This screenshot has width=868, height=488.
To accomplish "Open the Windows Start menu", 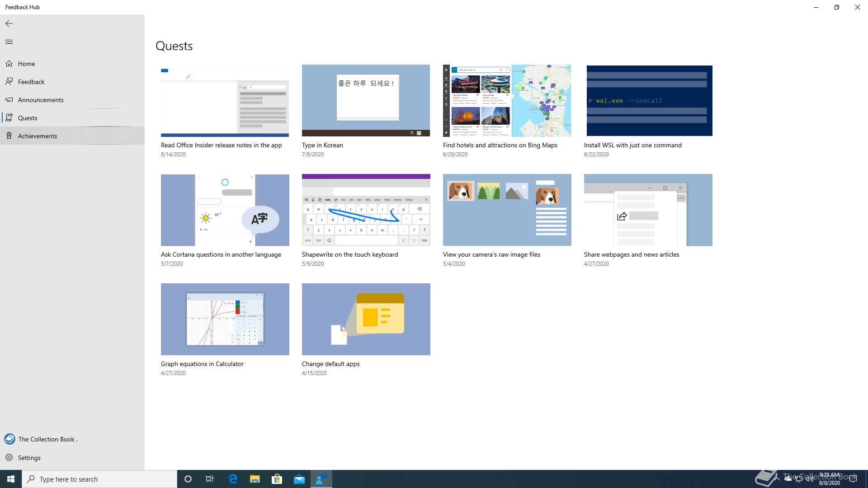I will point(11,479).
